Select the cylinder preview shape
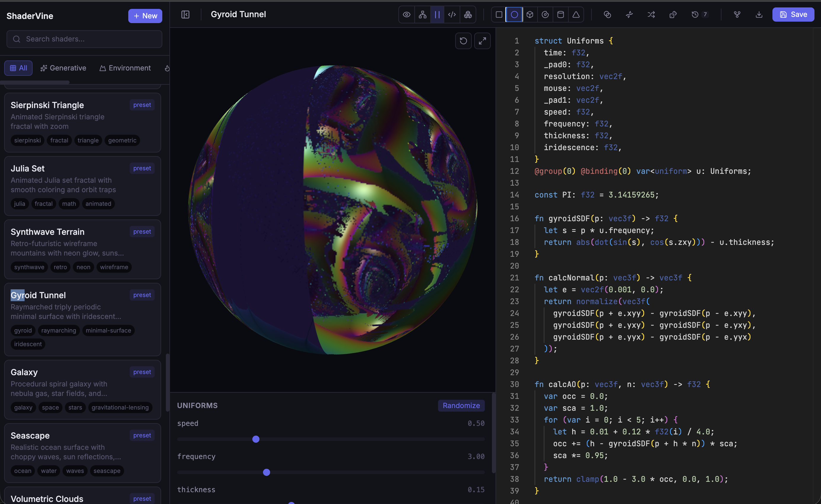Image resolution: width=821 pixels, height=504 pixels. point(561,15)
